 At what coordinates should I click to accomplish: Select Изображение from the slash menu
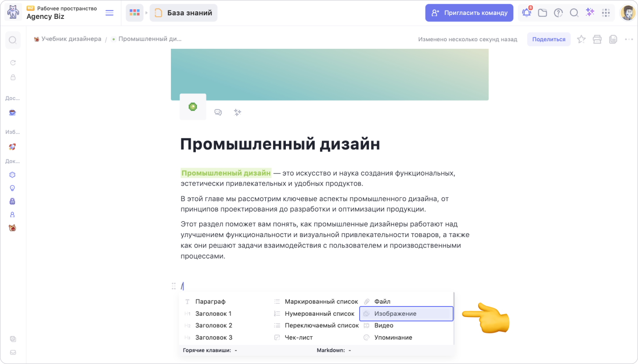point(406,314)
